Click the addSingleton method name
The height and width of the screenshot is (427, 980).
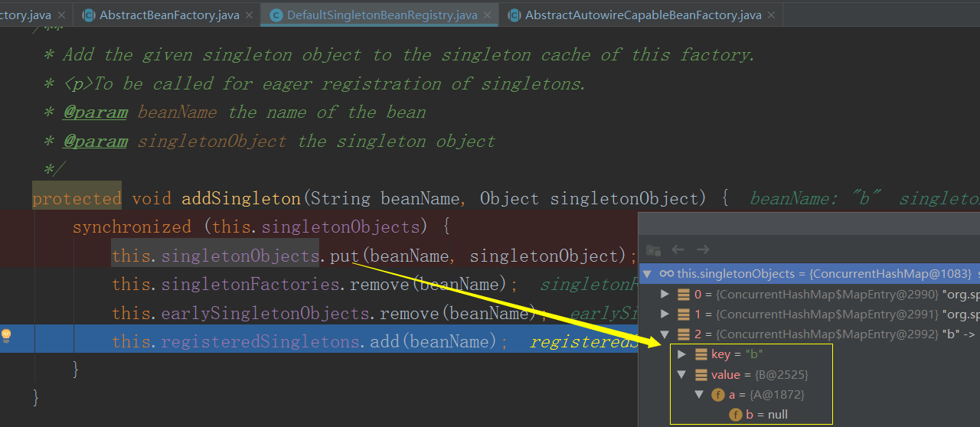tap(241, 199)
